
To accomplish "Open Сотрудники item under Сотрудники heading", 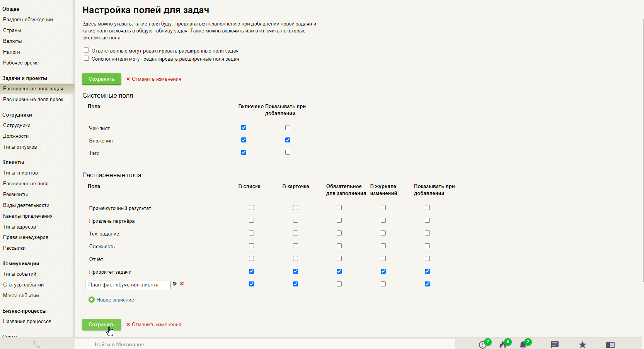I will tap(17, 125).
